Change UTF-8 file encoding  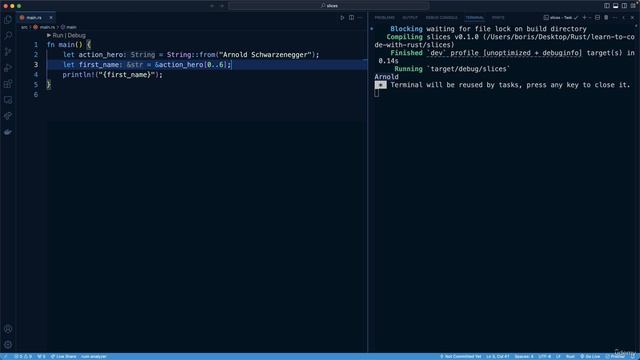pyautogui.click(x=544, y=357)
